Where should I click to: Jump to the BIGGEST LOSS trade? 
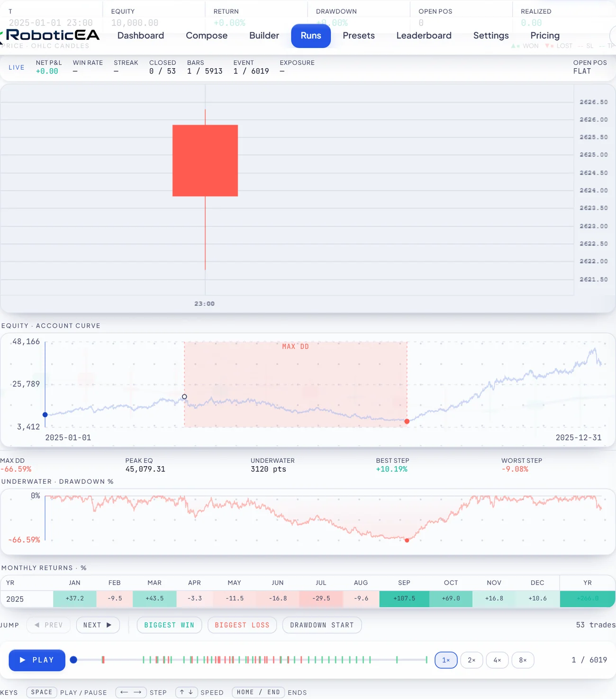coord(242,625)
